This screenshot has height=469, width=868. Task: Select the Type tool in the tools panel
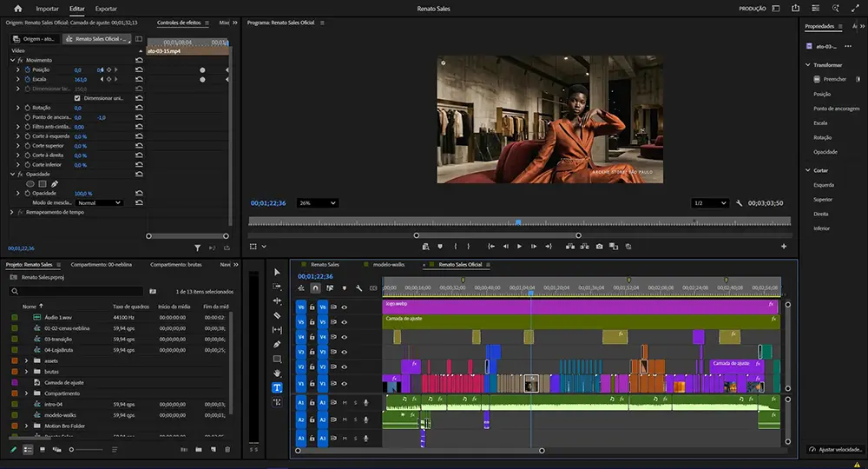277,388
